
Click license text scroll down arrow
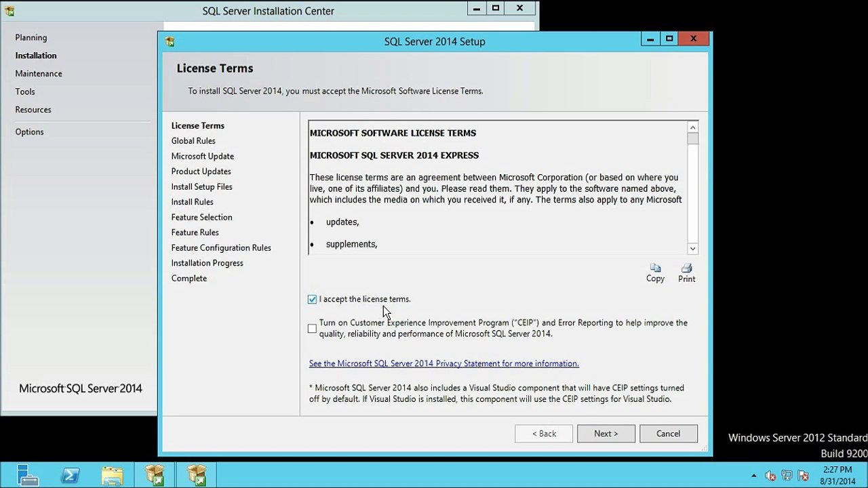click(x=692, y=249)
